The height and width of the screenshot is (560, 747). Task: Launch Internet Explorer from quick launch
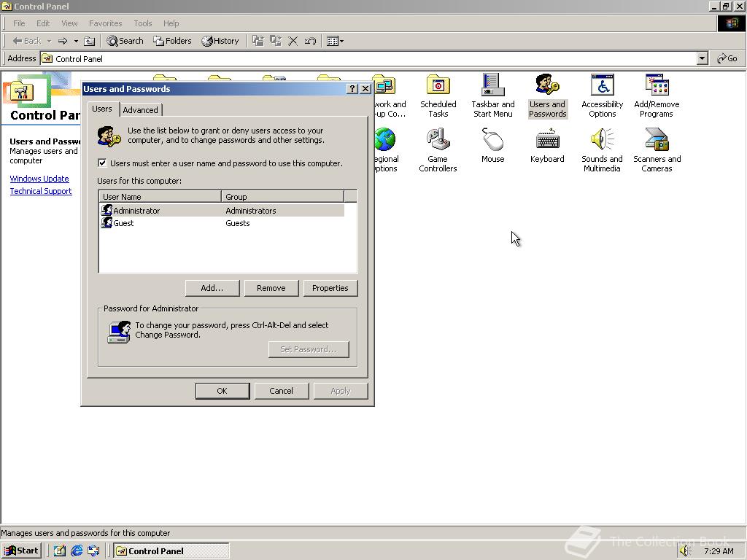click(77, 551)
